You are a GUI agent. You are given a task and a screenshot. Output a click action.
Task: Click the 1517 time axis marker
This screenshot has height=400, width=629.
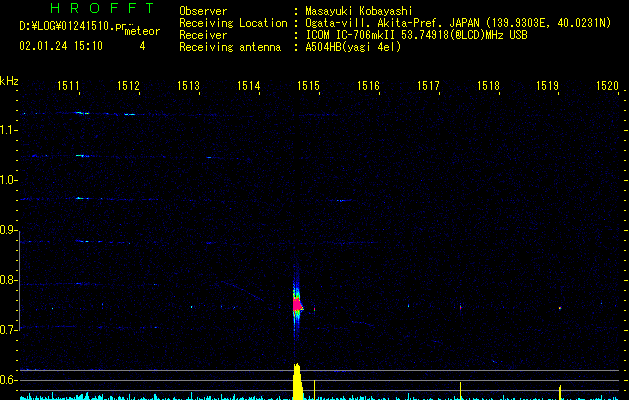click(x=428, y=86)
